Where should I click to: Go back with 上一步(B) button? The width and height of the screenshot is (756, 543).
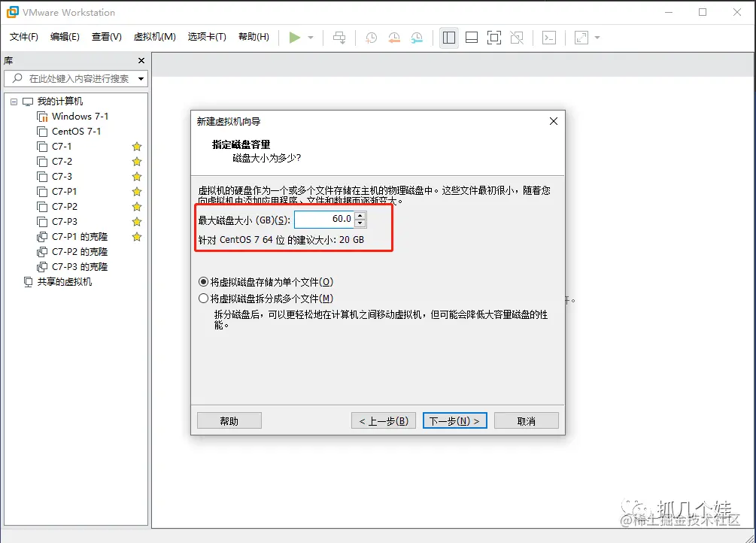point(384,420)
